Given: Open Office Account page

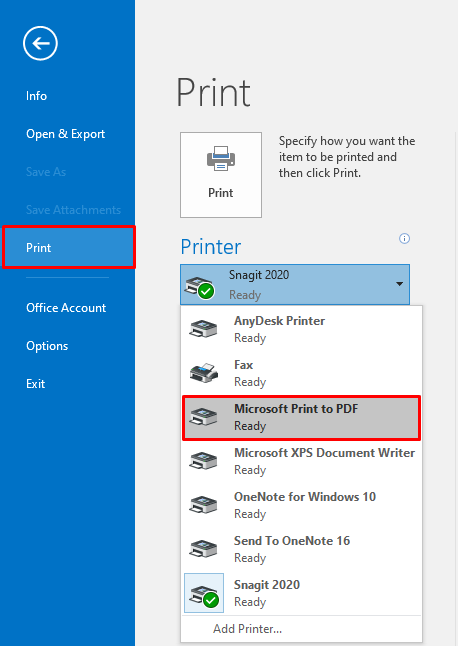Looking at the screenshot, I should click(66, 308).
